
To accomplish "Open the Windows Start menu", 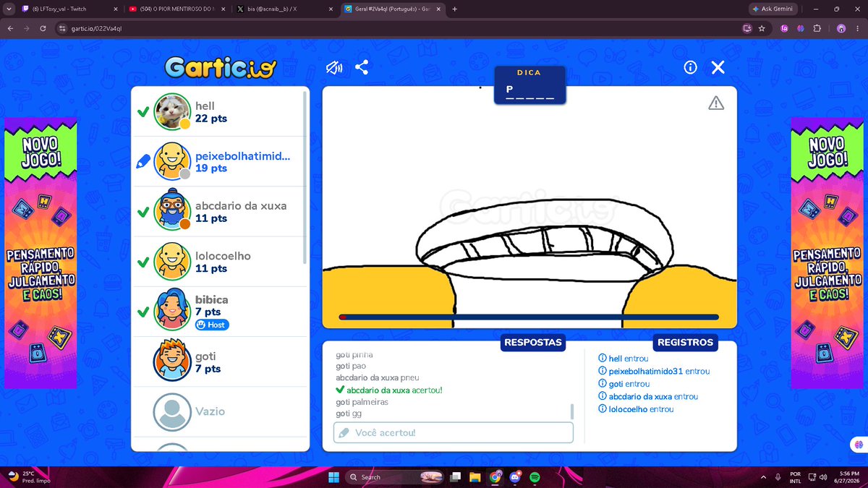I will pyautogui.click(x=333, y=477).
